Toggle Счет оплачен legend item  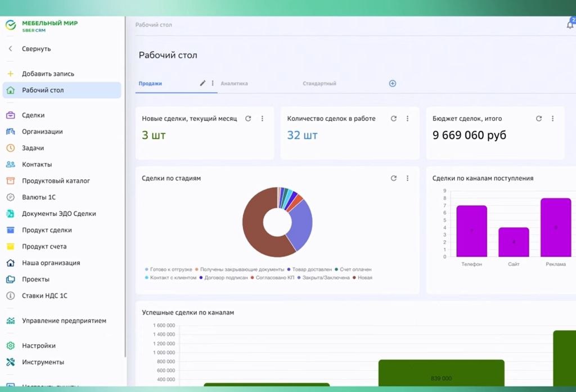(x=353, y=269)
